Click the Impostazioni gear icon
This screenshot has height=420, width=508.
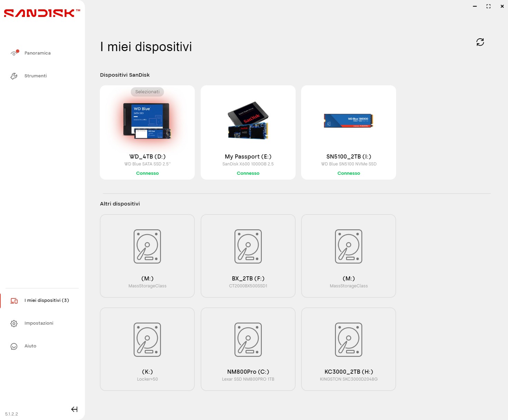tap(14, 324)
